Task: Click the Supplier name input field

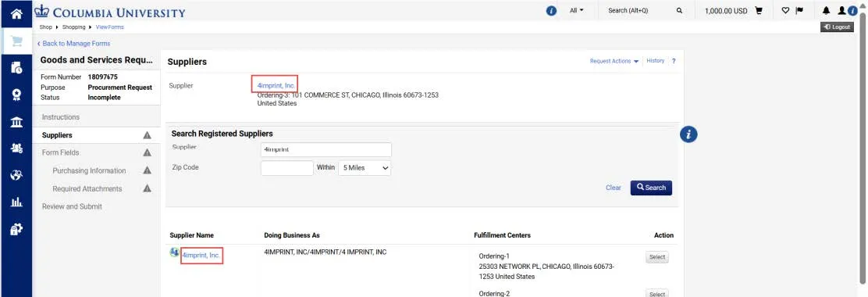Action: coord(326,149)
